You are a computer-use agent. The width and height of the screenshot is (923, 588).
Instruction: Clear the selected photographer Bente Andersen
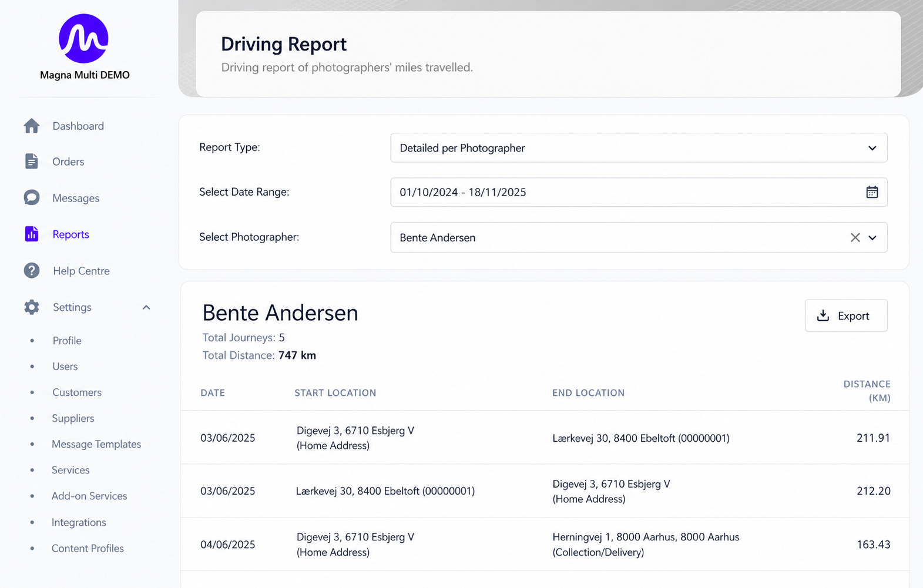855,237
